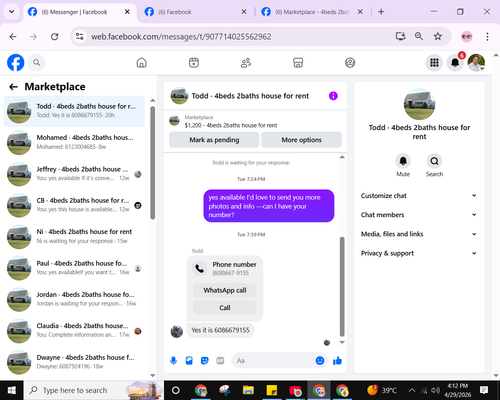The width and height of the screenshot is (500, 400).
Task: Open the Facebook logo home link
Action: tap(16, 62)
